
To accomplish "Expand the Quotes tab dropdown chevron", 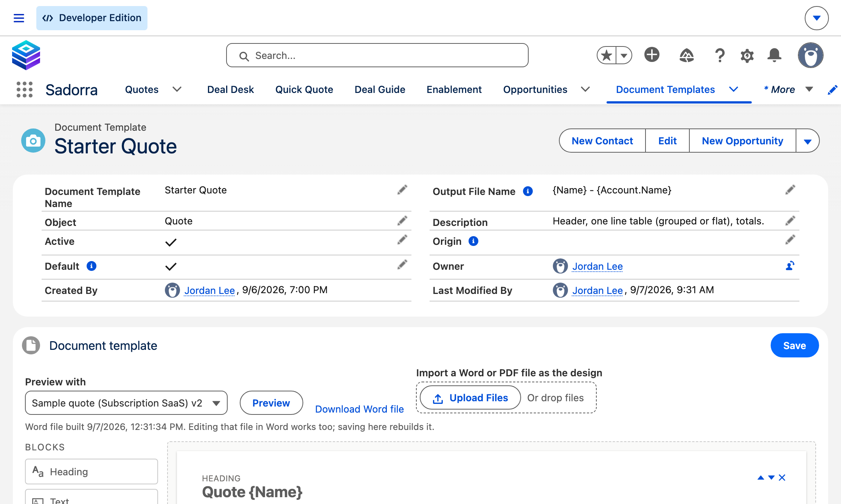I will click(177, 90).
